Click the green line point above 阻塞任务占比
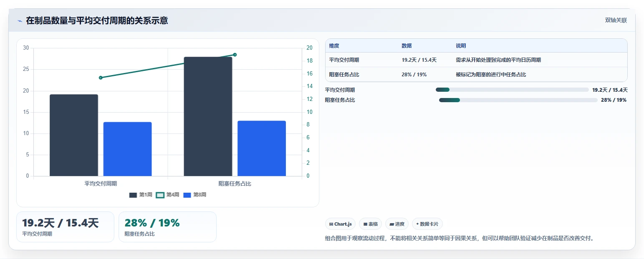The image size is (644, 259). pos(235,55)
